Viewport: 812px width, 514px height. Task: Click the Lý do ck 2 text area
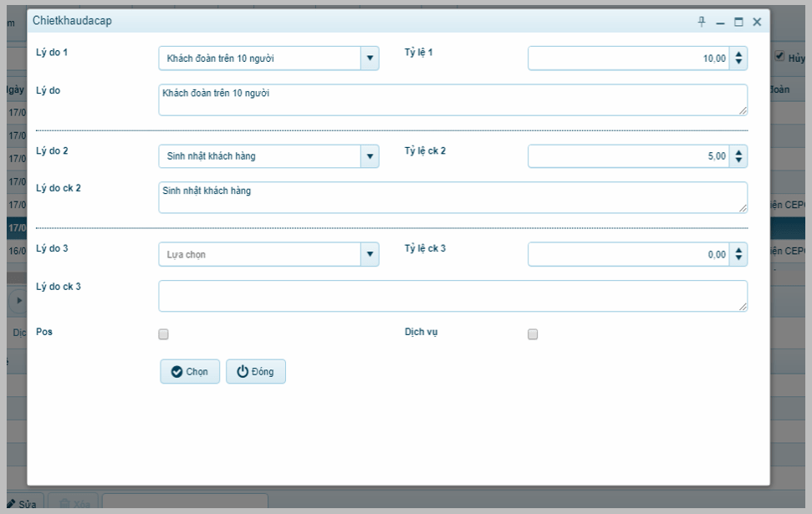[453, 197]
